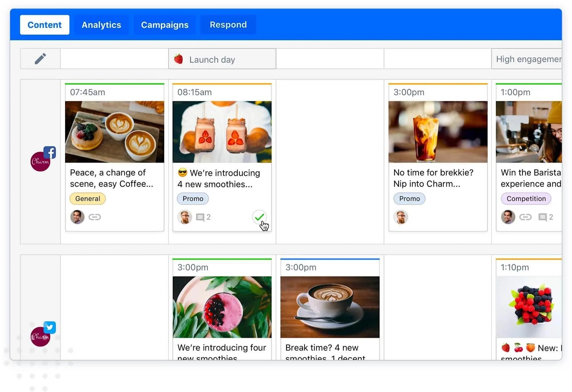572x392 pixels.
Task: Open the Campaigns tab
Action: coord(165,25)
